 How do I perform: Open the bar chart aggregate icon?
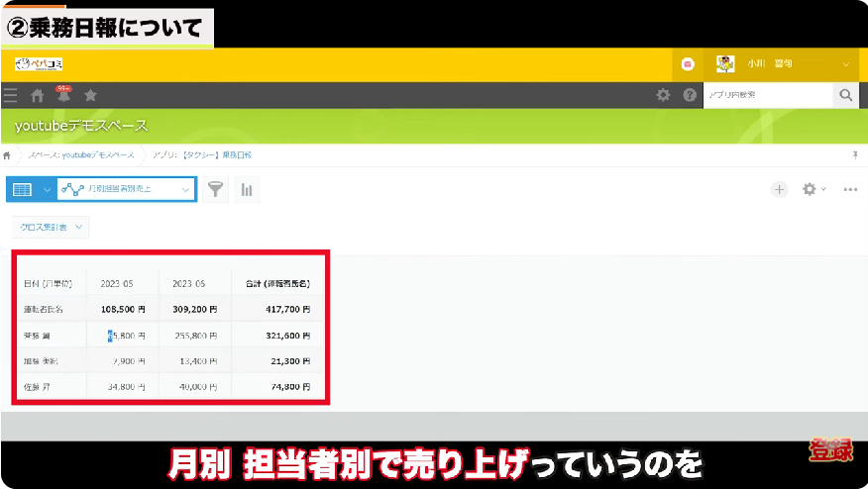pyautogui.click(x=247, y=189)
